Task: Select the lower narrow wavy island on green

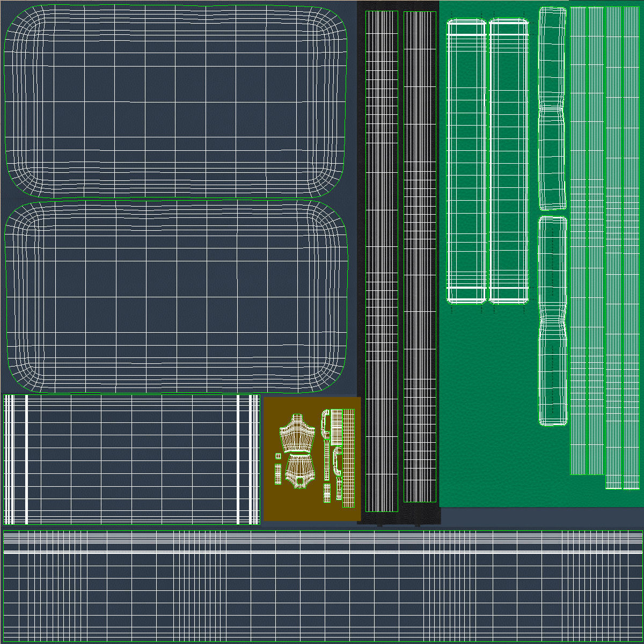Action: coord(552,321)
